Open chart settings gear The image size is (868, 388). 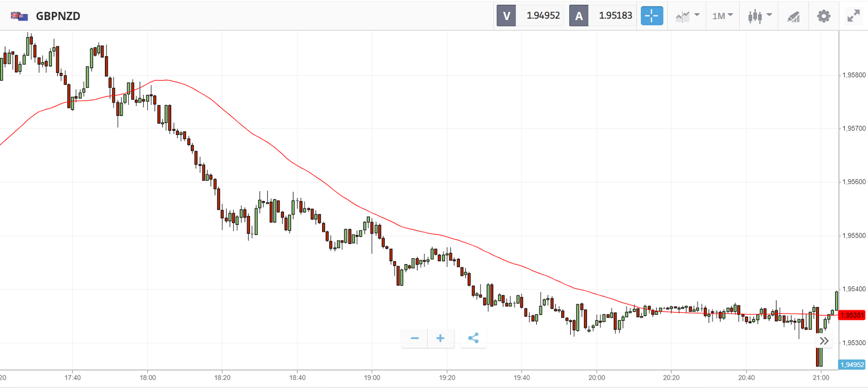[x=823, y=16]
